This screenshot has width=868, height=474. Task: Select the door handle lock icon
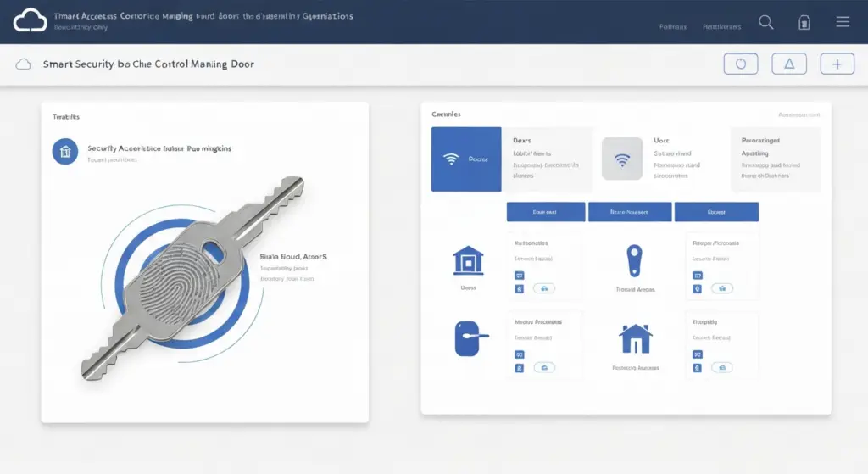pyautogui.click(x=470, y=338)
